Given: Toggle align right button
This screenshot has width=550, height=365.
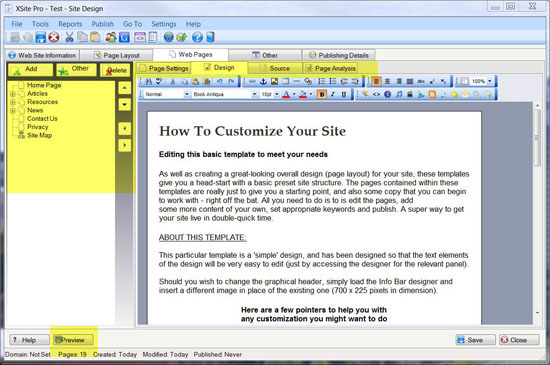Looking at the screenshot, I should [x=398, y=82].
